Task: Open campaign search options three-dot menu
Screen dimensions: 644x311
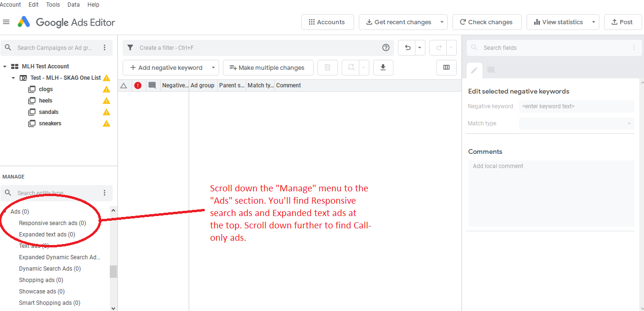Action: point(105,47)
